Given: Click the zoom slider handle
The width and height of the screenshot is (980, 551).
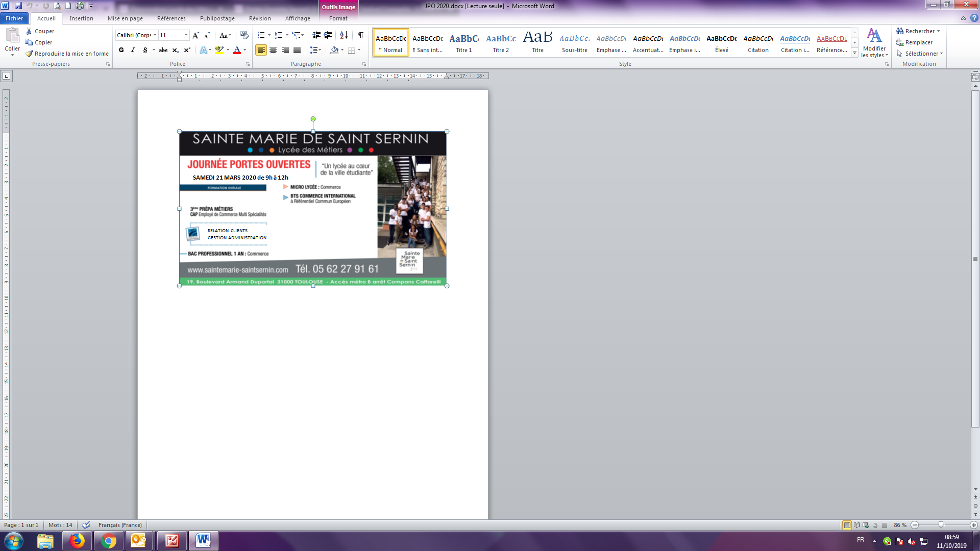Looking at the screenshot, I should coord(941,524).
